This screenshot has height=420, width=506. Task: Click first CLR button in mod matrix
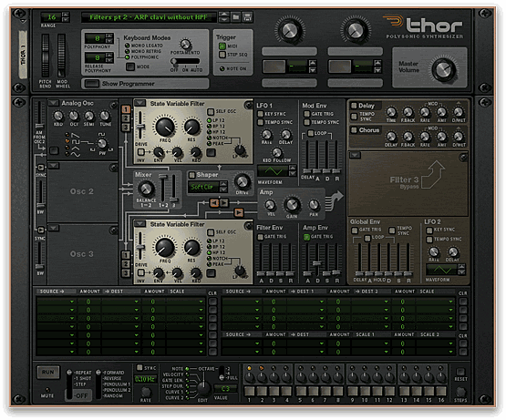point(212,302)
